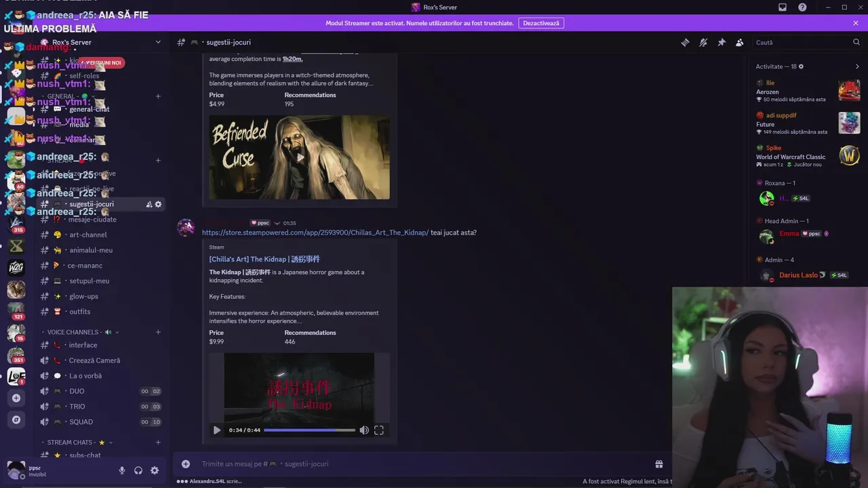This screenshot has height=488, width=868.
Task: Open Activitate settings gear
Action: pos(801,66)
